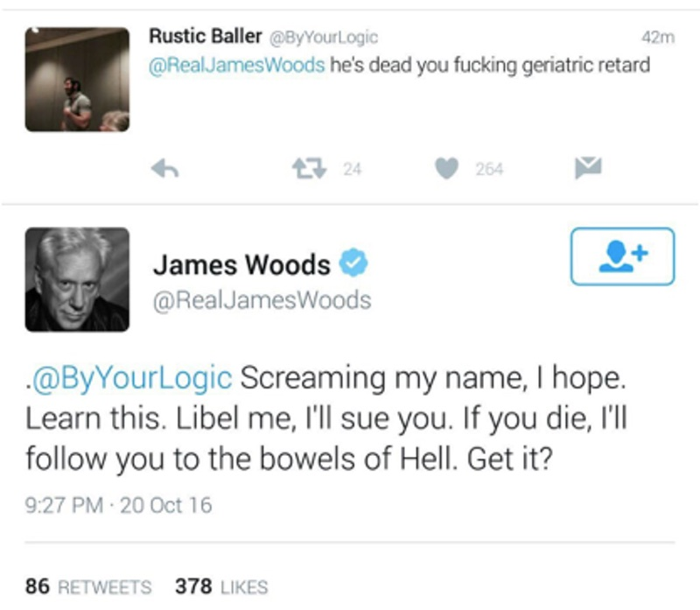View the 378 Likes list
Image resolution: width=700 pixels, height=610 pixels.
pos(221,586)
